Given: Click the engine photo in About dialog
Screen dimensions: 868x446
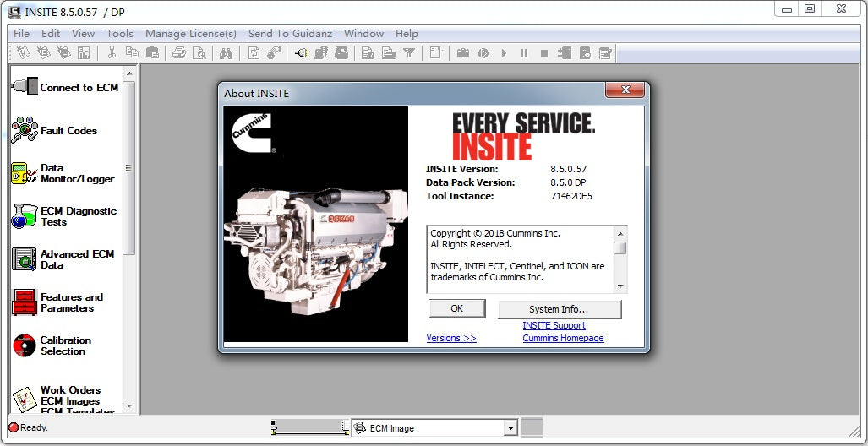Looking at the screenshot, I should tap(315, 252).
